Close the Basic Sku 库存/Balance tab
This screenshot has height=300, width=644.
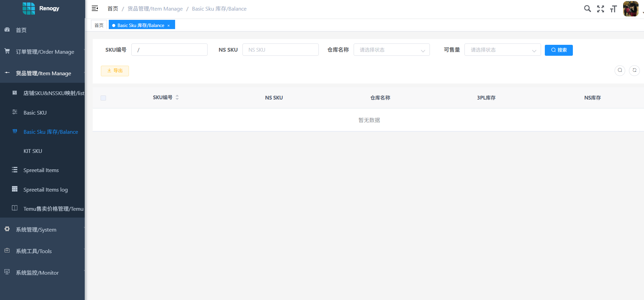point(169,26)
